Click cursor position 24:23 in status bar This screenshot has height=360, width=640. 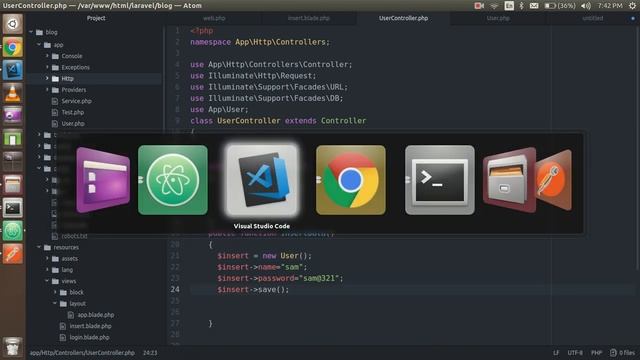tap(150, 353)
